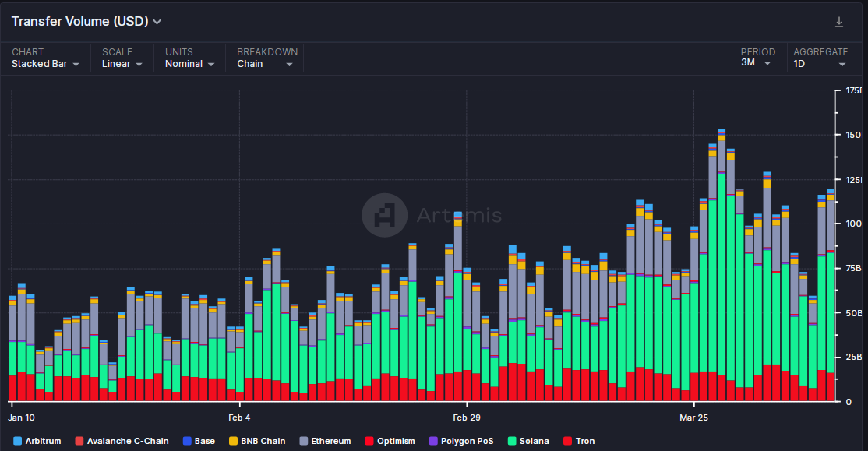Open the PERIOD 3M dropdown

(x=757, y=58)
